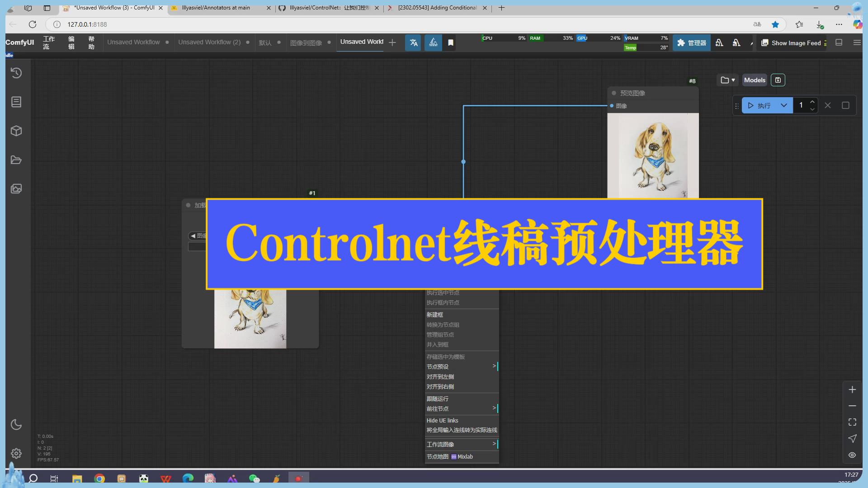Click the blue pyramid logo toolbar icon
This screenshot has width=868, height=488.
[433, 42]
